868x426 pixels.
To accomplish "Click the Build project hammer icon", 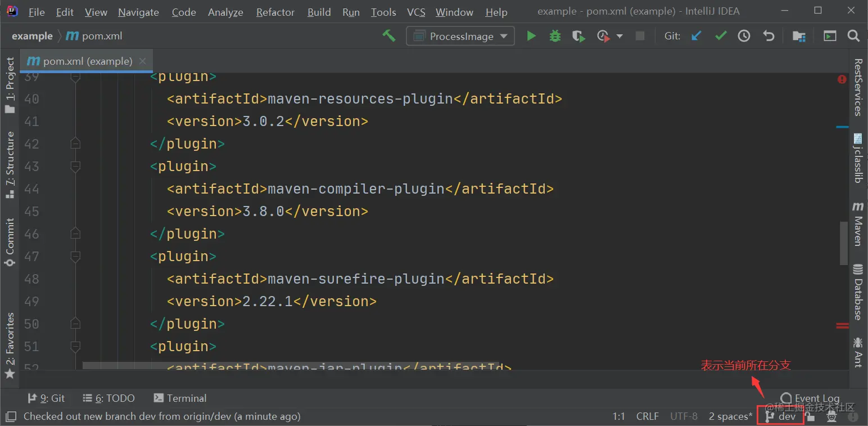I will click(x=388, y=36).
